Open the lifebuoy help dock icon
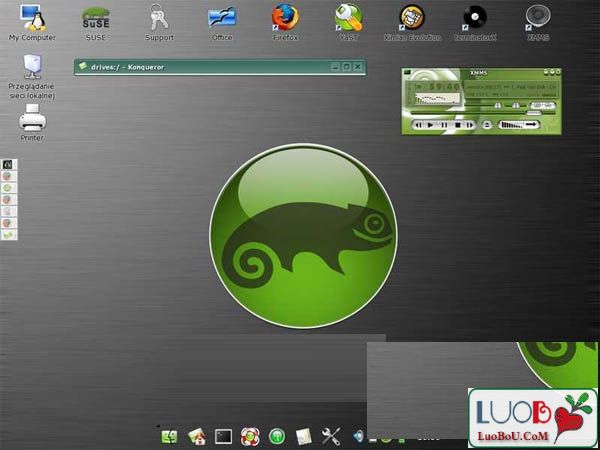 250,437
